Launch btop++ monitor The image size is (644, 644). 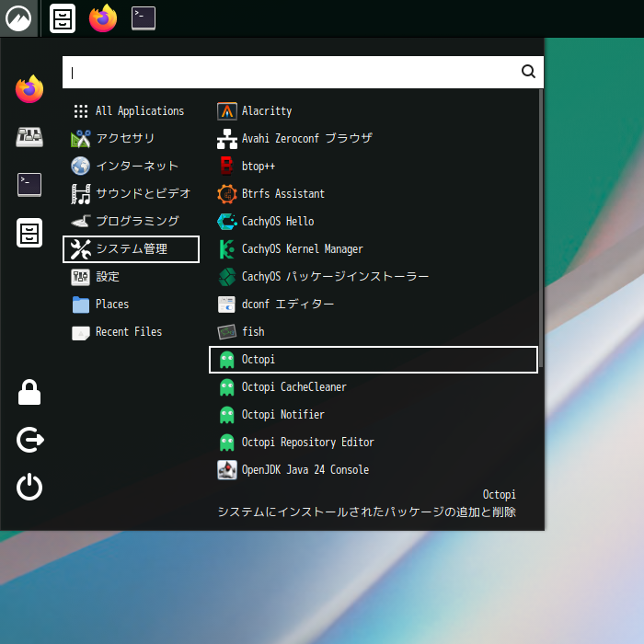point(374,166)
